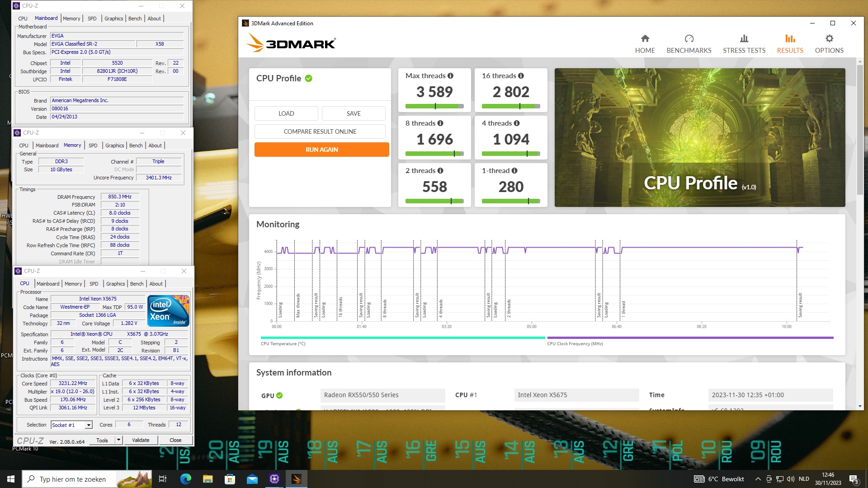Click the EVGA Classified SR-2 model field
The width and height of the screenshot is (868, 488).
(x=93, y=44)
